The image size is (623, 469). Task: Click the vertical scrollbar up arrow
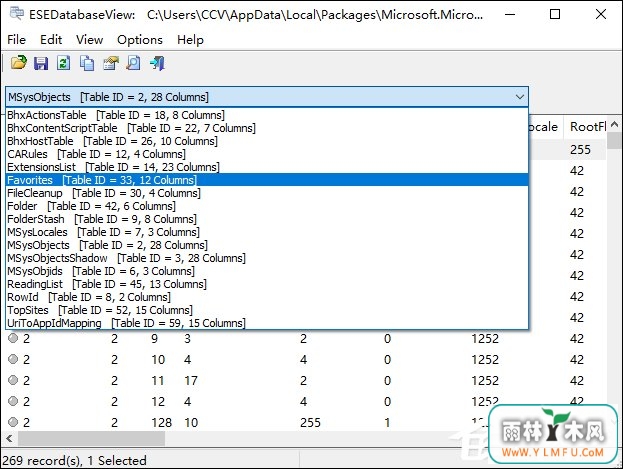tap(614, 124)
